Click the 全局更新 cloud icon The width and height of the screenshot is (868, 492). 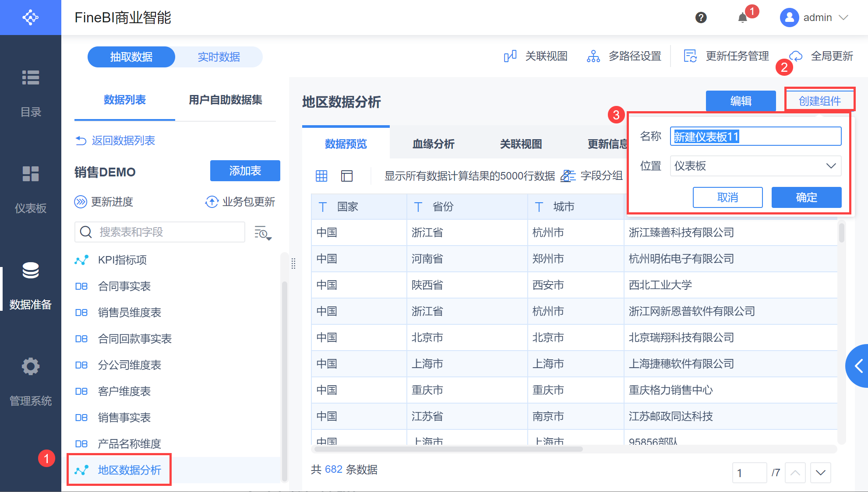pyautogui.click(x=796, y=56)
